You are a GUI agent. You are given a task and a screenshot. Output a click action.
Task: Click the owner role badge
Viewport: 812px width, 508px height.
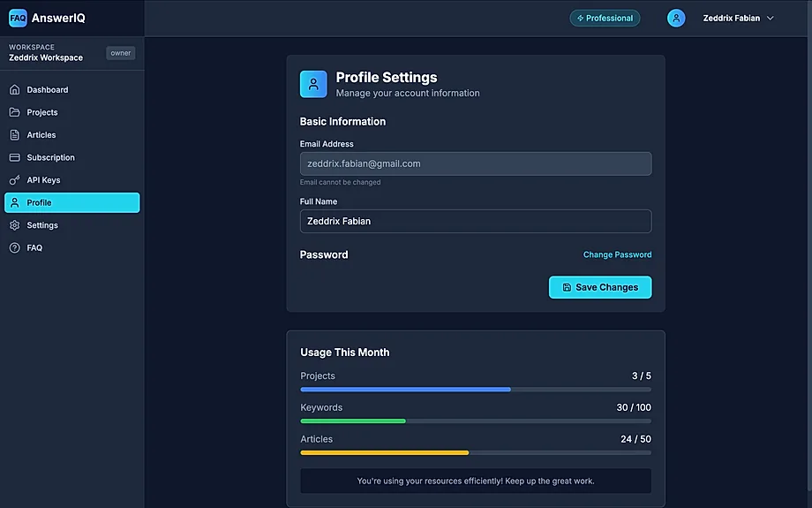pyautogui.click(x=121, y=53)
